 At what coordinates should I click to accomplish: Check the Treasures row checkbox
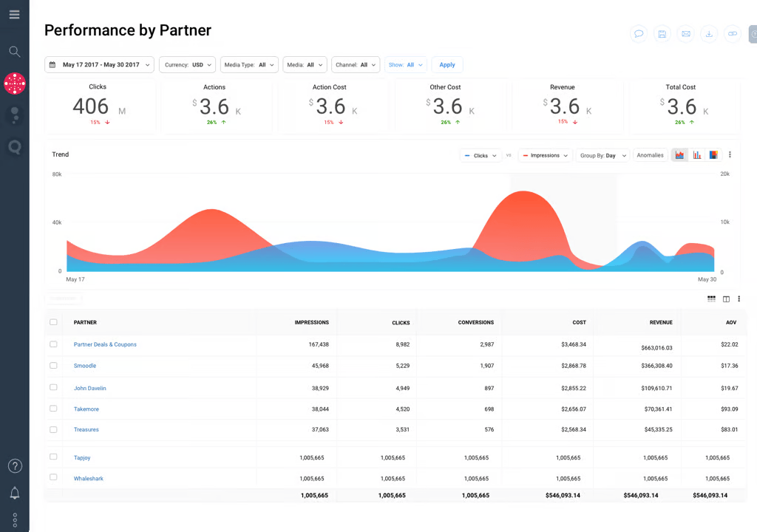click(53, 429)
